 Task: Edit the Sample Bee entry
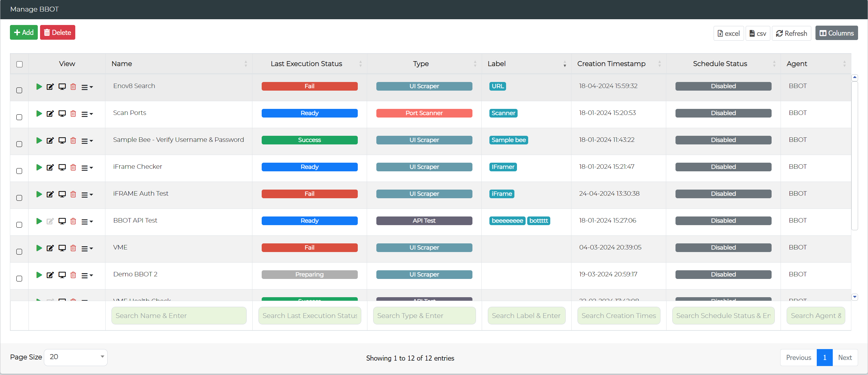[50, 141]
